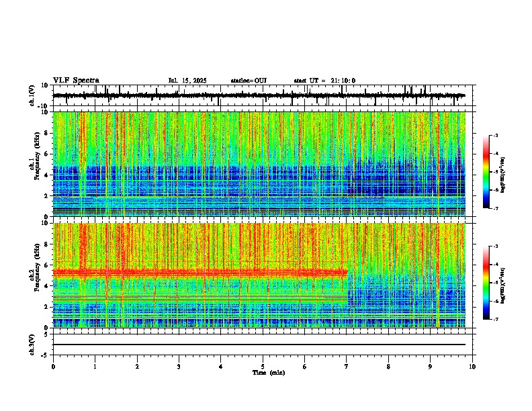Click the "5" tick on the ch.3(V) axis
532x411 pixels.
[47, 334]
